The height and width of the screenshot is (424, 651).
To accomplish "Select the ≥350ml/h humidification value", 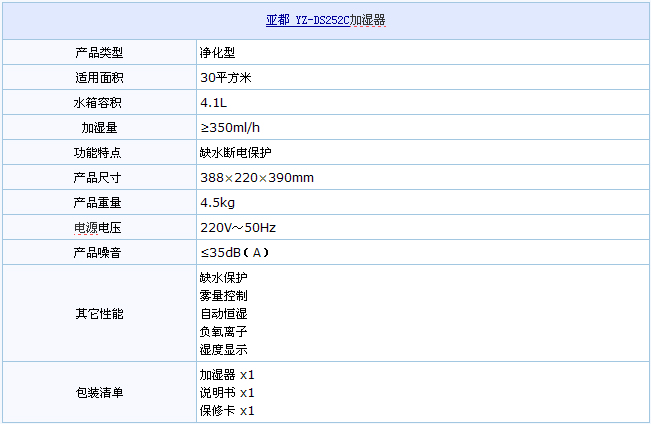I will [x=232, y=127].
